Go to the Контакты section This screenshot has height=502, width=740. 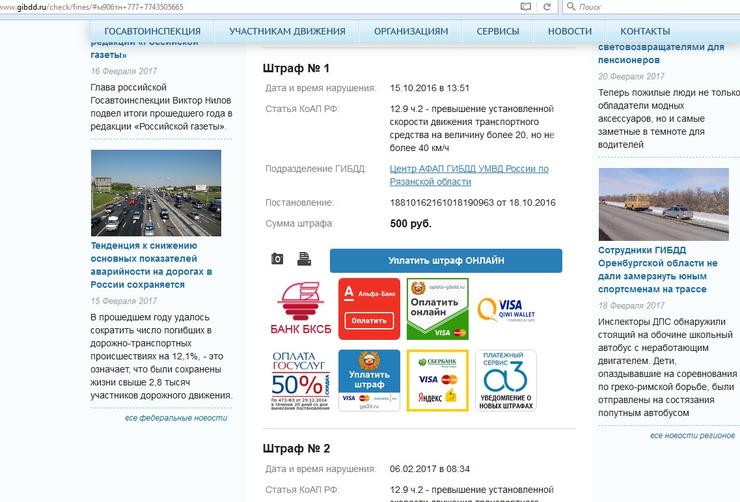645,31
